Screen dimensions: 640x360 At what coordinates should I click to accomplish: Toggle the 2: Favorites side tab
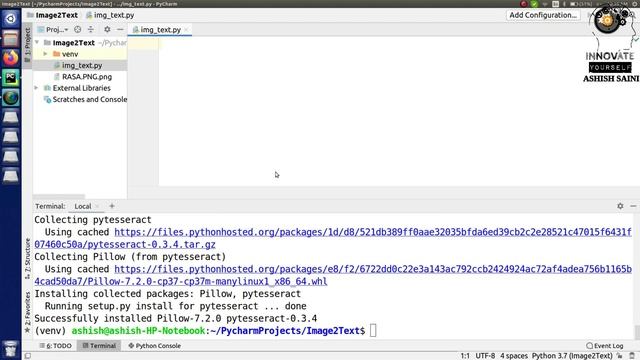coord(27,312)
